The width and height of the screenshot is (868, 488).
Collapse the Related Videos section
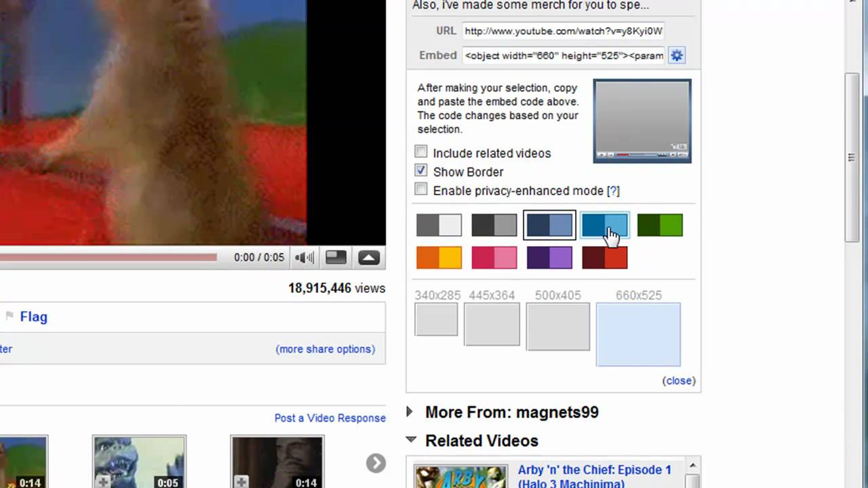411,440
